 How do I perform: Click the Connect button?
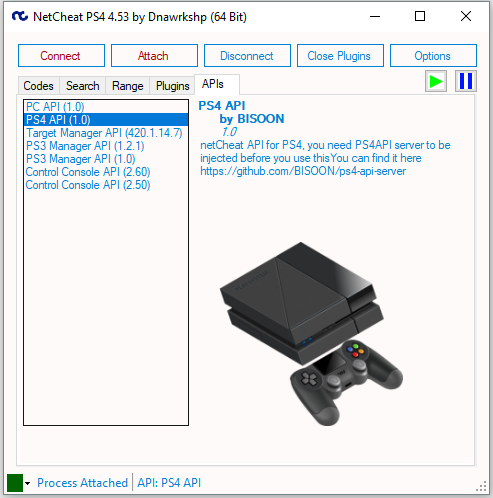coord(61,56)
